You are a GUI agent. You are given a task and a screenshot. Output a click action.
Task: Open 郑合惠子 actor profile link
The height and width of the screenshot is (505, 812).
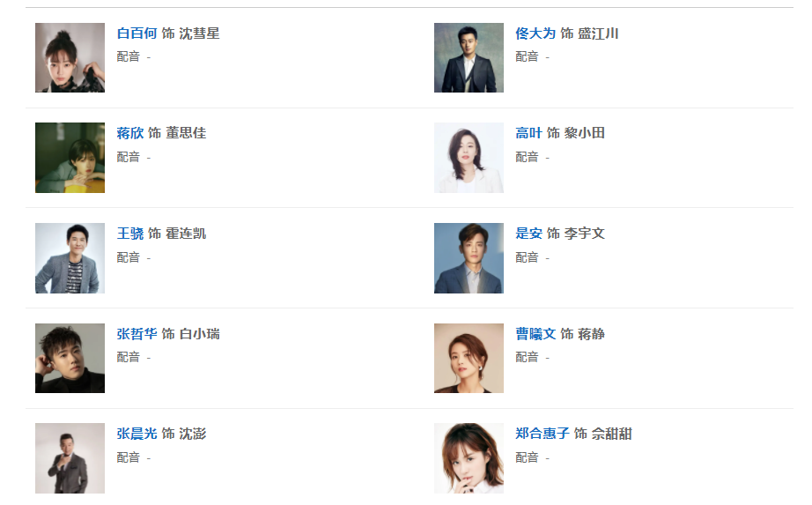pos(543,434)
